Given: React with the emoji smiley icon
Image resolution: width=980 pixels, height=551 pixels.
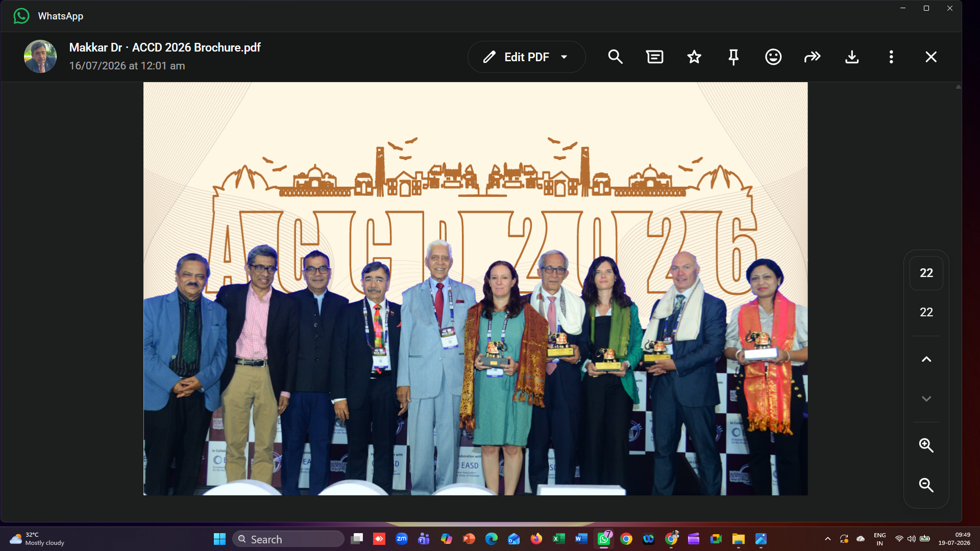Looking at the screenshot, I should tap(773, 57).
